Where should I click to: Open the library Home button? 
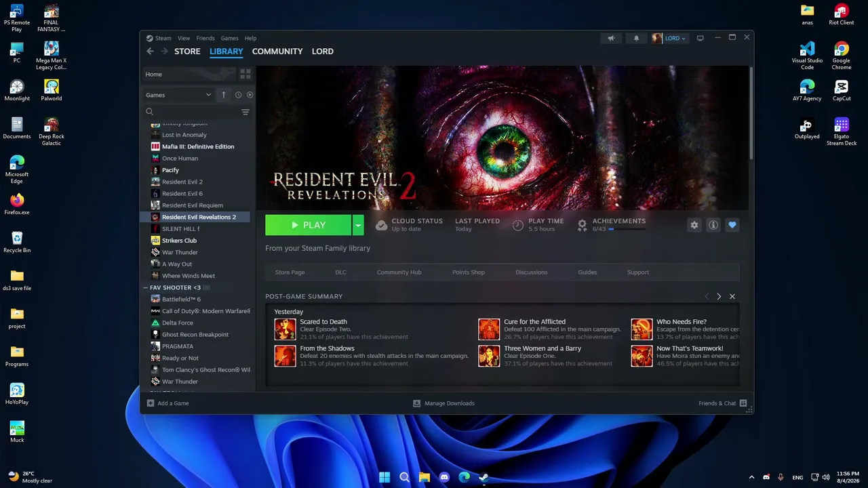(x=189, y=74)
